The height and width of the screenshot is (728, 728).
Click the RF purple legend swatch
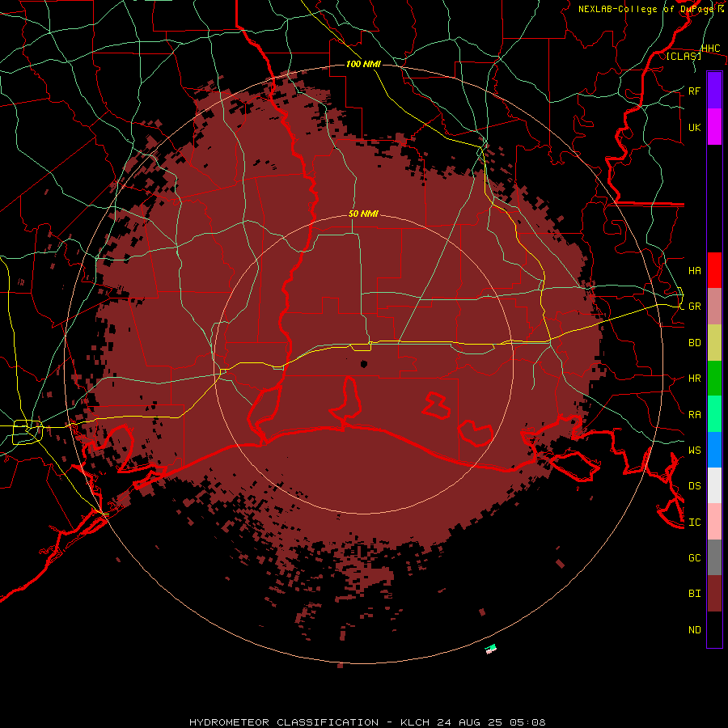(x=714, y=91)
